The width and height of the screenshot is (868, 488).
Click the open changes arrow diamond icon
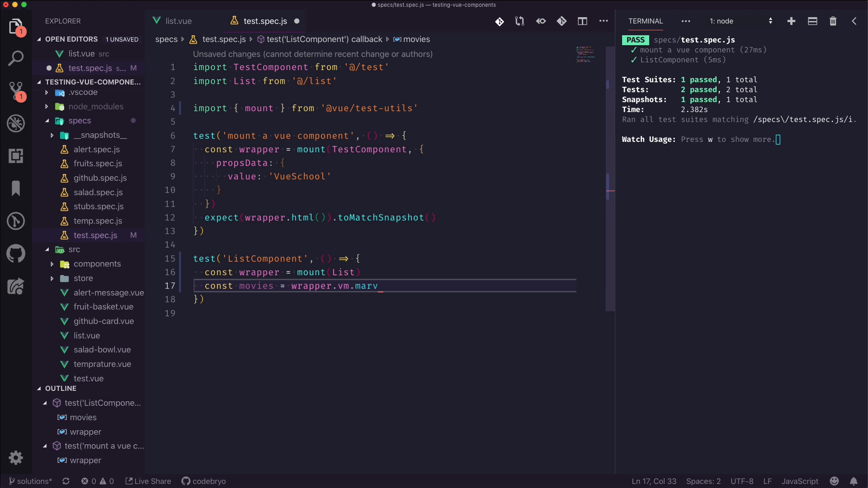pyautogui.click(x=561, y=21)
